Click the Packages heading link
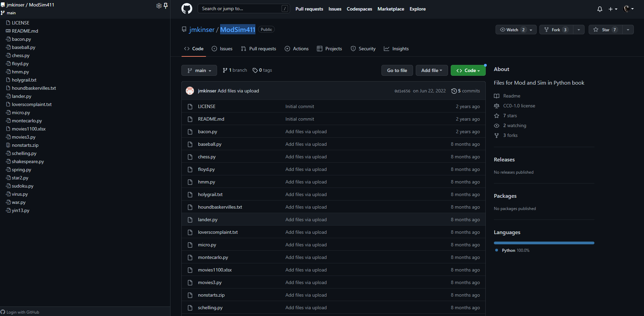The height and width of the screenshot is (316, 644). (505, 196)
